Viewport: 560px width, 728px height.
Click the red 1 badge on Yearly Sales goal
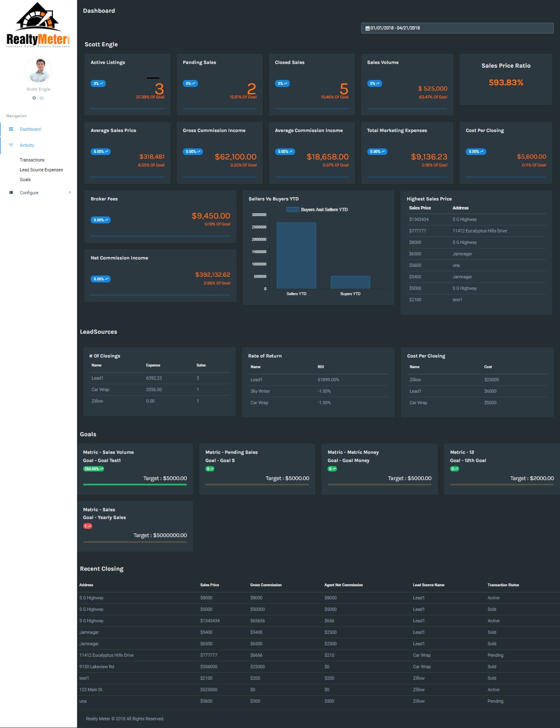tap(88, 526)
